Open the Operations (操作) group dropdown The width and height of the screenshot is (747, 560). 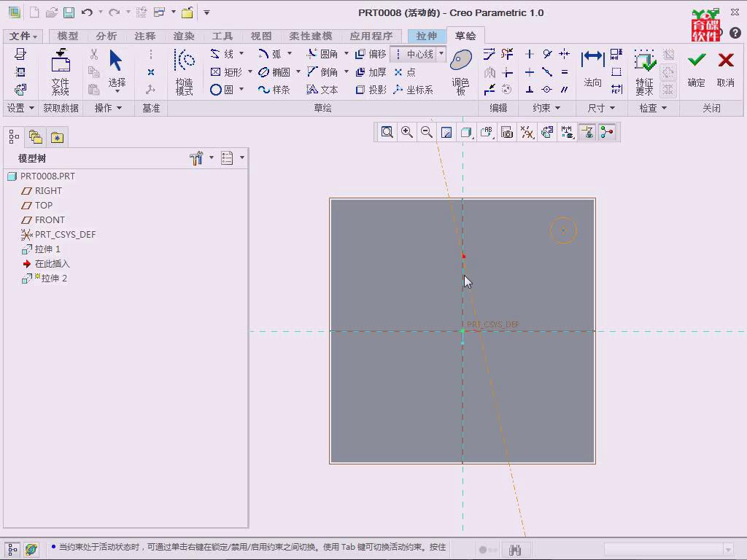[108, 108]
